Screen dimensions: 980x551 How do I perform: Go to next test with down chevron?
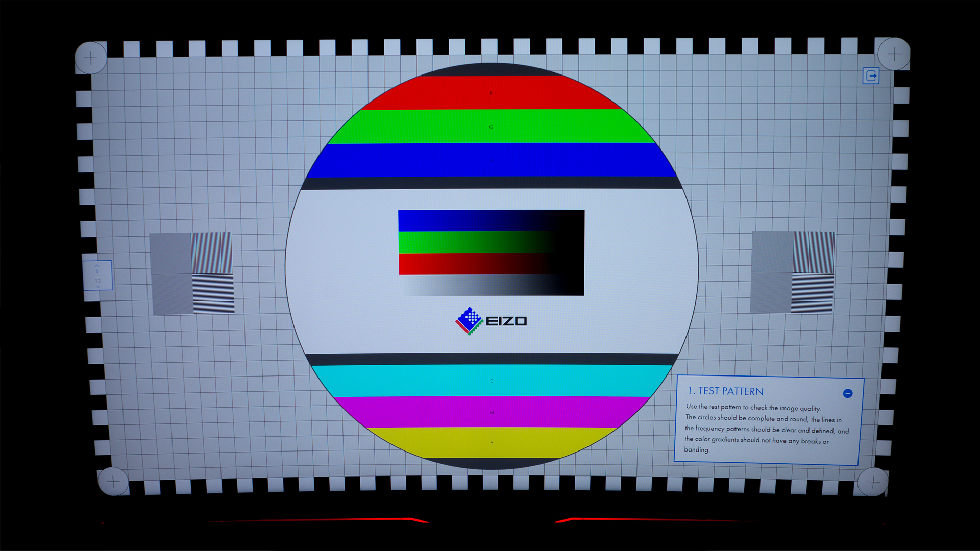pyautogui.click(x=98, y=287)
